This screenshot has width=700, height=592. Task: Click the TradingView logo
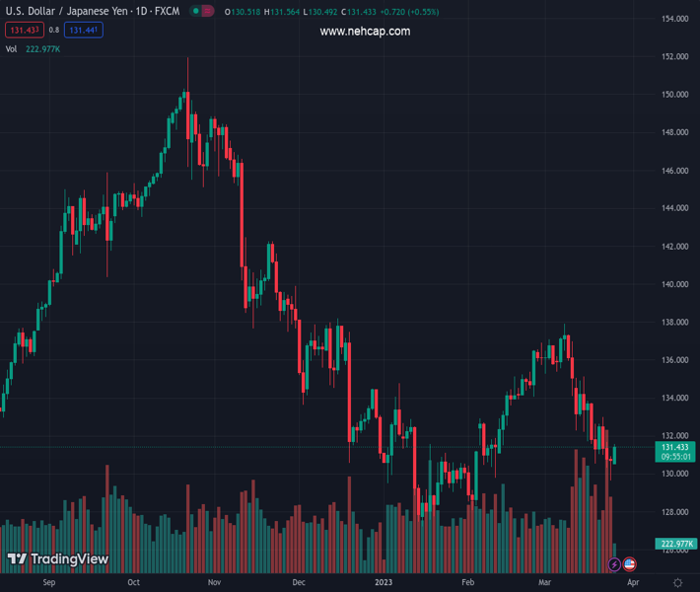tap(57, 559)
